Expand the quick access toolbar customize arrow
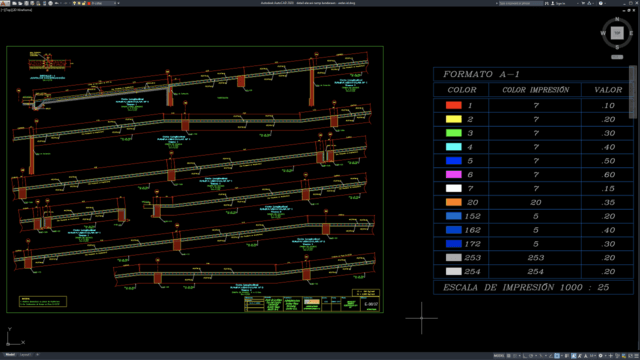640x360 pixels. click(x=118, y=3)
